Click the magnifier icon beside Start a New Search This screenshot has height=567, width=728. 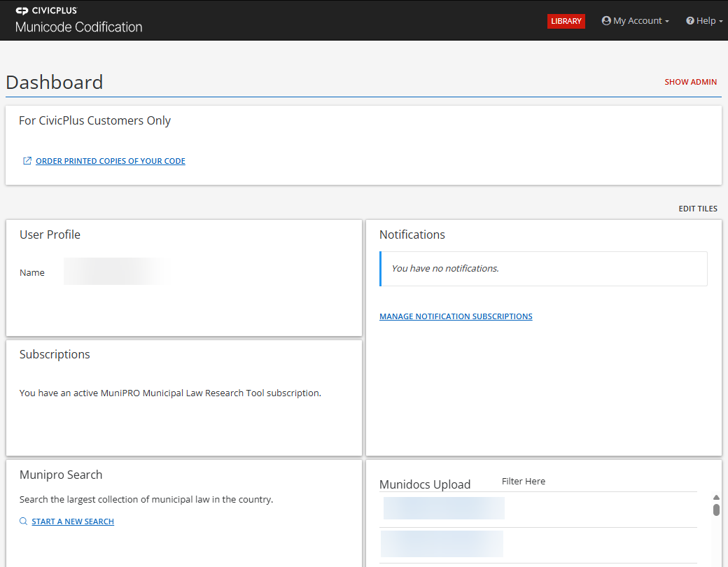(23, 521)
